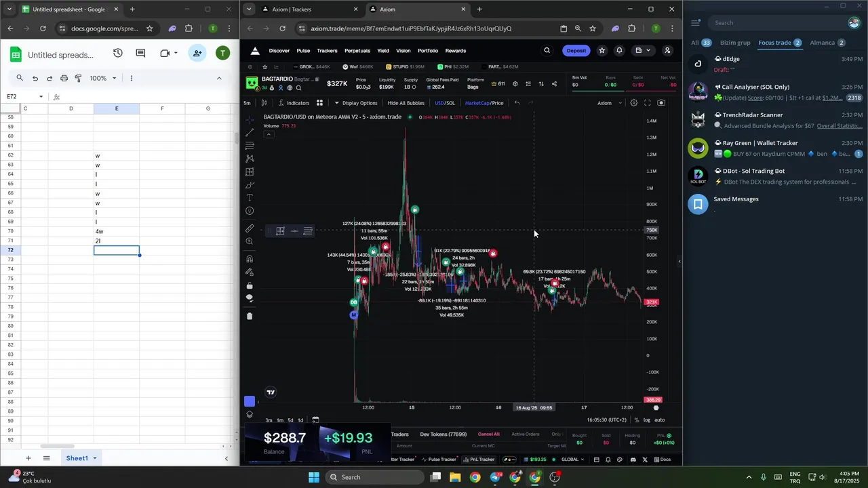The width and height of the screenshot is (868, 488).
Task: Open the Perpetuals page
Action: click(x=357, y=51)
